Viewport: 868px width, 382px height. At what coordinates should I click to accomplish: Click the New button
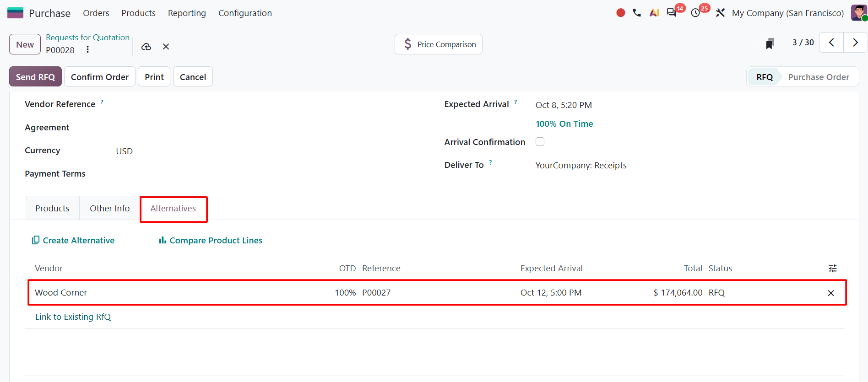(x=25, y=44)
